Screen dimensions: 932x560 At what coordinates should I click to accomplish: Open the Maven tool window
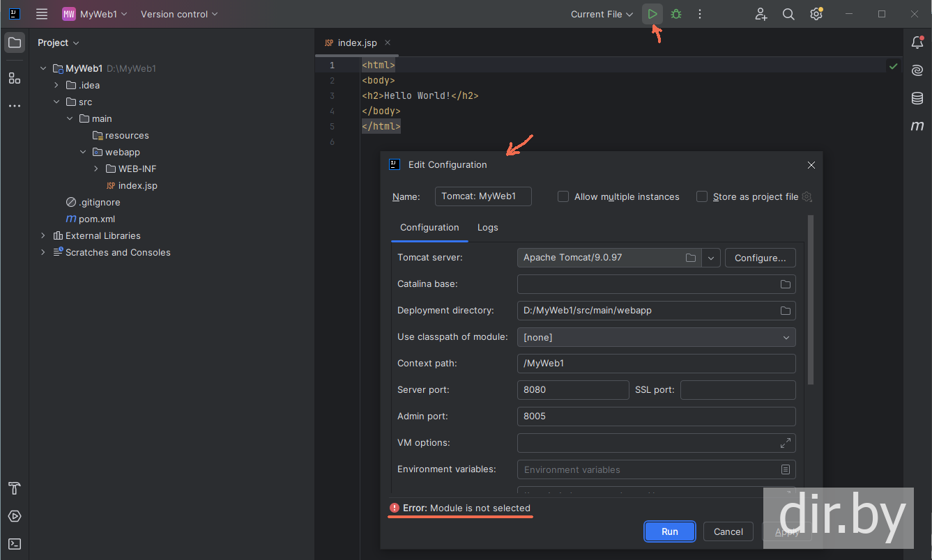click(917, 126)
